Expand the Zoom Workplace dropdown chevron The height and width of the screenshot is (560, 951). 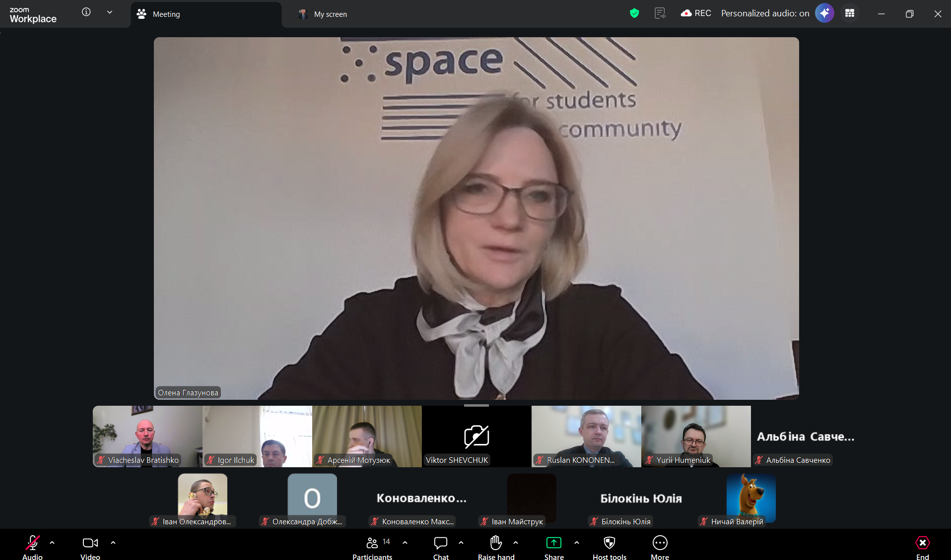click(110, 12)
